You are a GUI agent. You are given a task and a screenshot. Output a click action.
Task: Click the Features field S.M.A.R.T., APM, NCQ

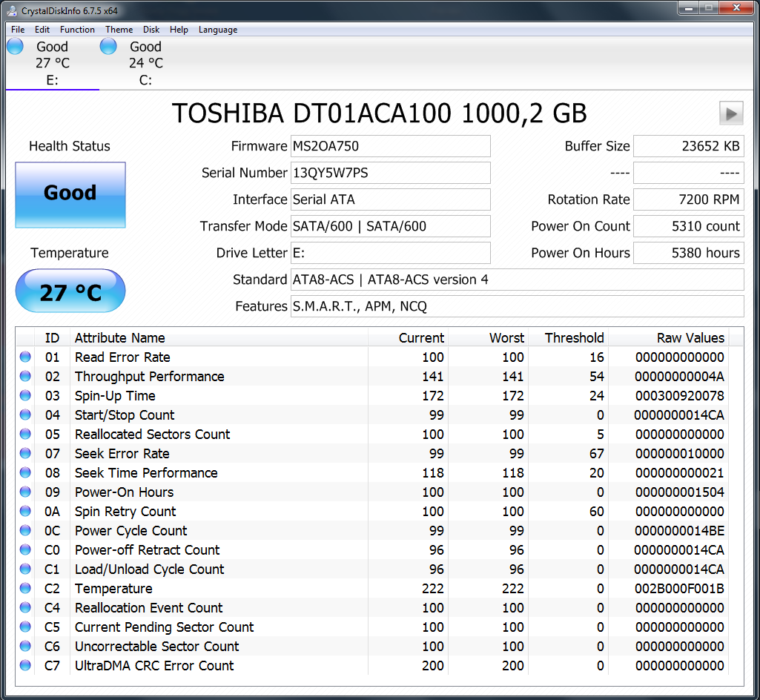[517, 306]
